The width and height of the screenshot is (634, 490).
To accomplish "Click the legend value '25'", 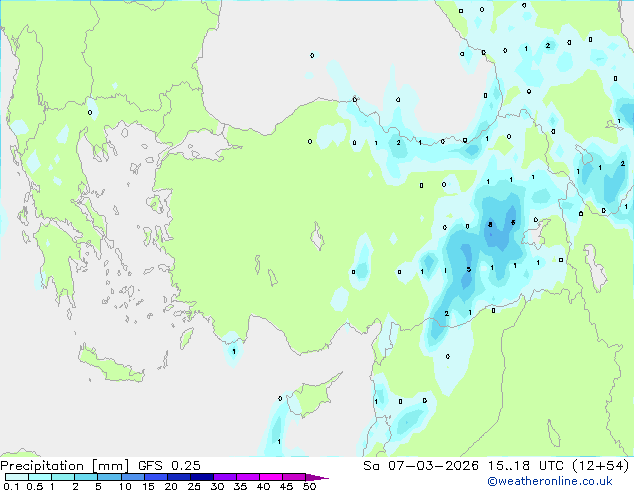I will (194, 486).
